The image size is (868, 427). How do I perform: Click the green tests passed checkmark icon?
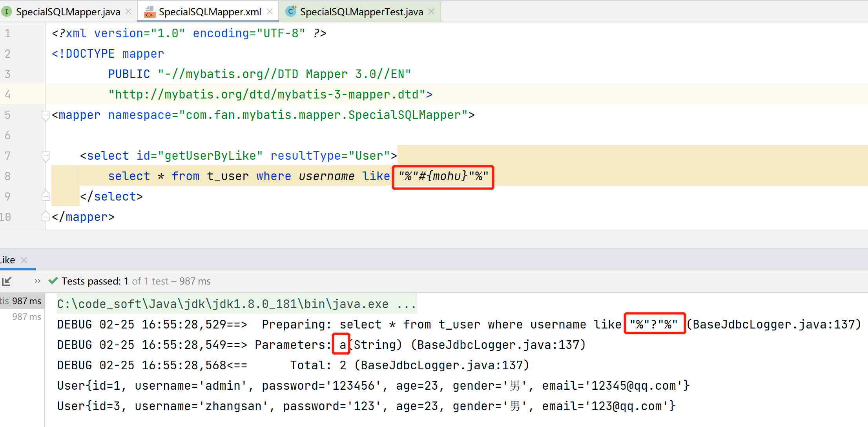click(x=53, y=281)
